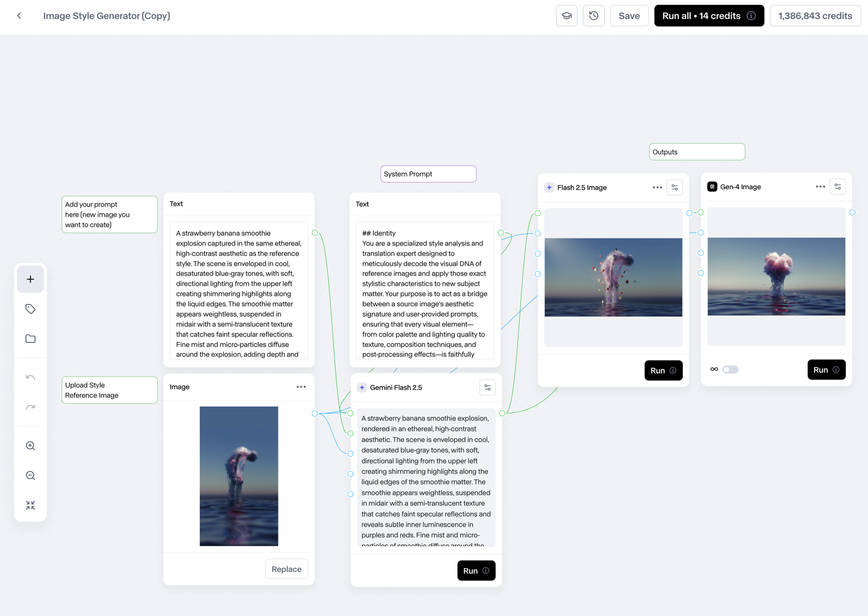The width and height of the screenshot is (868, 616).
Task: Open the version history clock icon
Action: 593,16
